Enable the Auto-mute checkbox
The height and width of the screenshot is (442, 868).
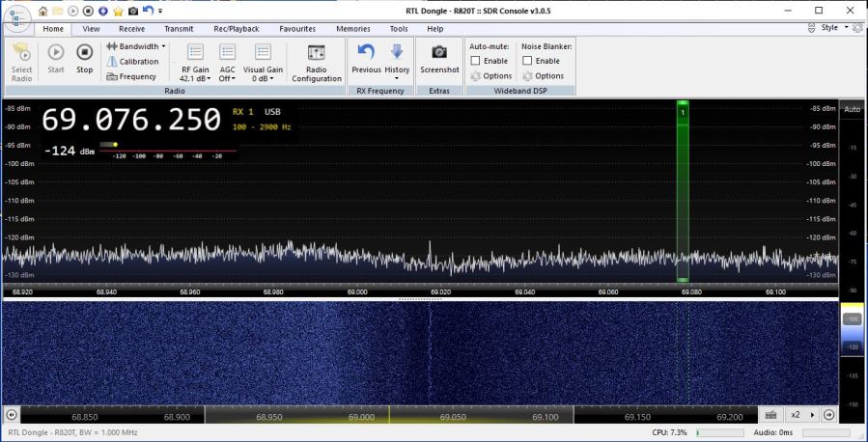point(475,61)
